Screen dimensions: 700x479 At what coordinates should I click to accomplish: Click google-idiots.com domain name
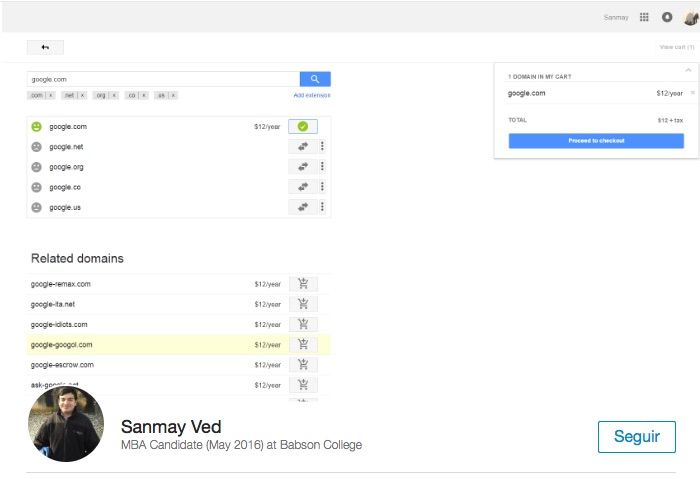[59, 325]
